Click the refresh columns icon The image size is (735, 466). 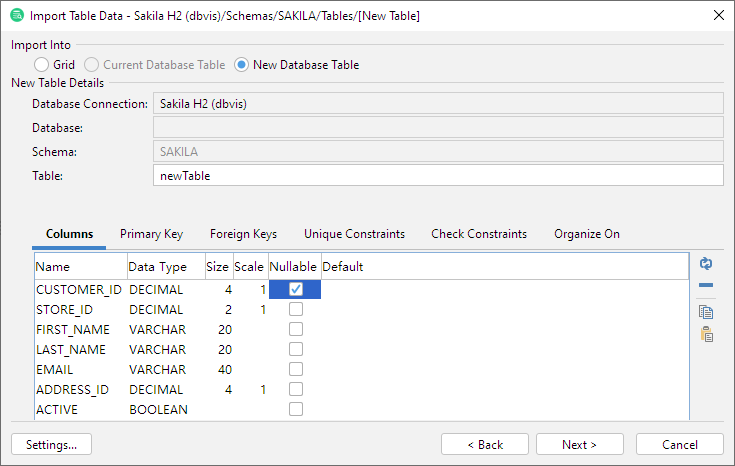point(706,263)
